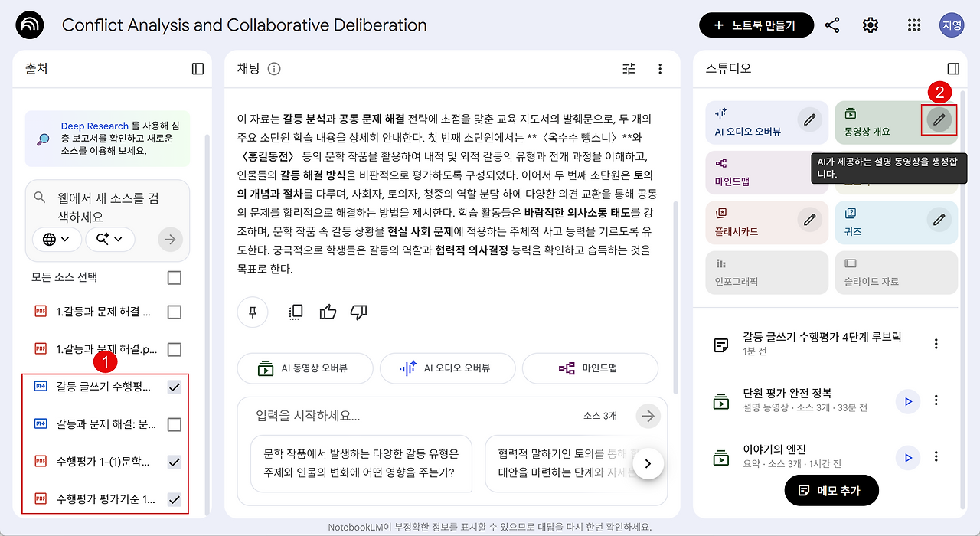Play the 단원 평가 완전 정복 video
Image resolution: width=980 pixels, height=536 pixels.
[x=908, y=400]
